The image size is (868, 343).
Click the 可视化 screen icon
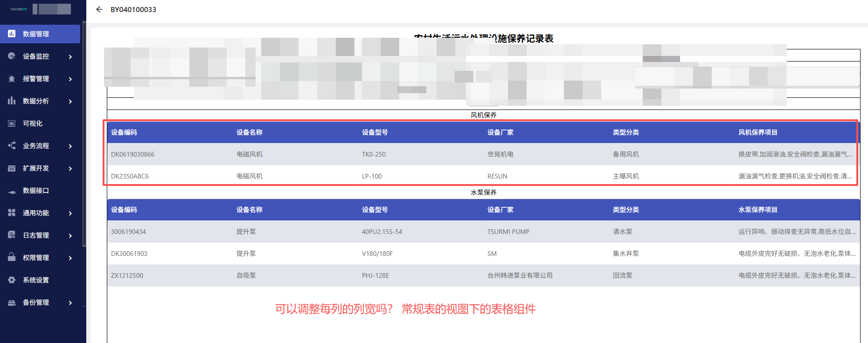(12, 123)
